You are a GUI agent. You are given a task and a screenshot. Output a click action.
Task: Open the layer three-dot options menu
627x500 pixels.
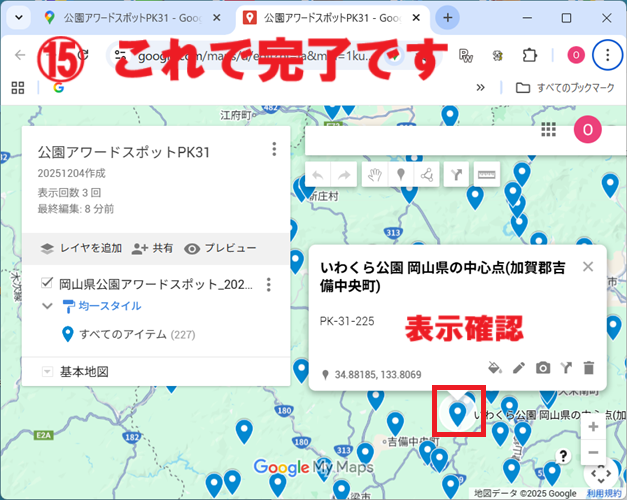click(x=268, y=285)
